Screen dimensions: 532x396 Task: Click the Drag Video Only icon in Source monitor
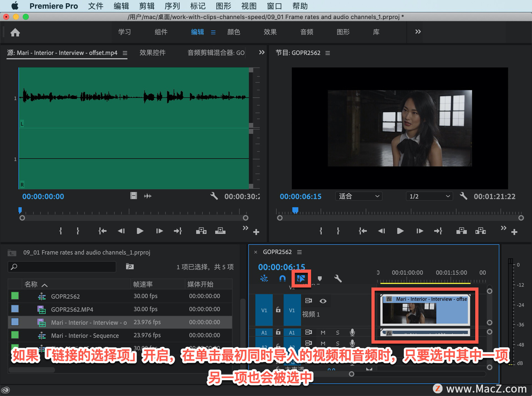134,196
